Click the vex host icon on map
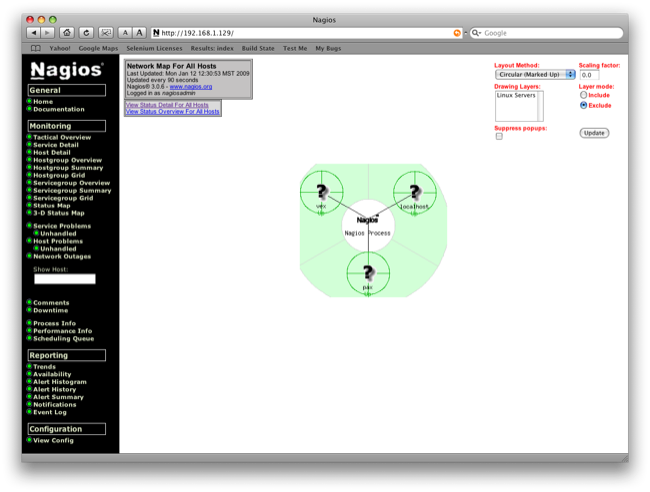 [x=321, y=192]
